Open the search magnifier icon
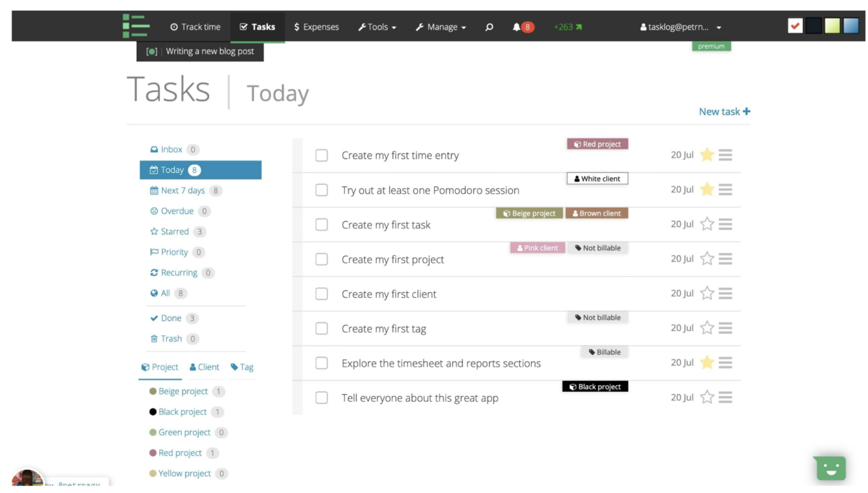The height and width of the screenshot is (493, 868). (x=489, y=27)
